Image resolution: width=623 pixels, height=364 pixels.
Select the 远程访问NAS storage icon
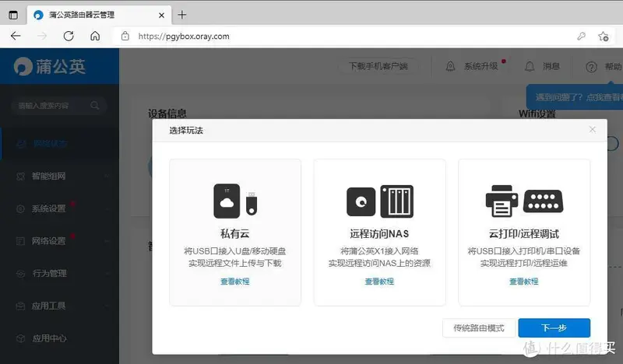[x=379, y=201]
